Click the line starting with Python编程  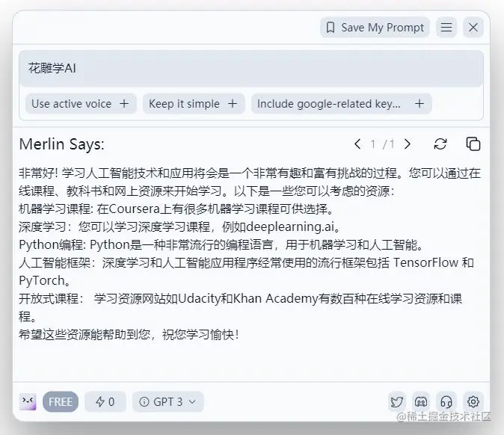(x=221, y=245)
